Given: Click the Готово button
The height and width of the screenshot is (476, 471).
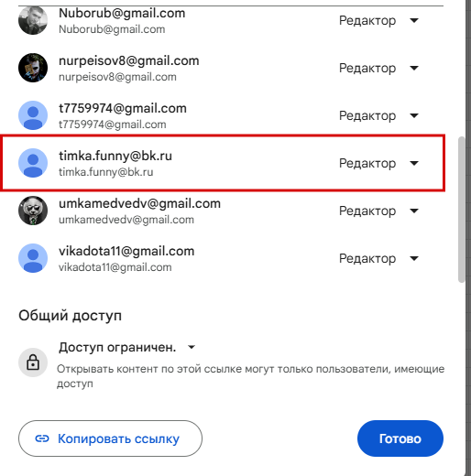Looking at the screenshot, I should click(400, 438).
